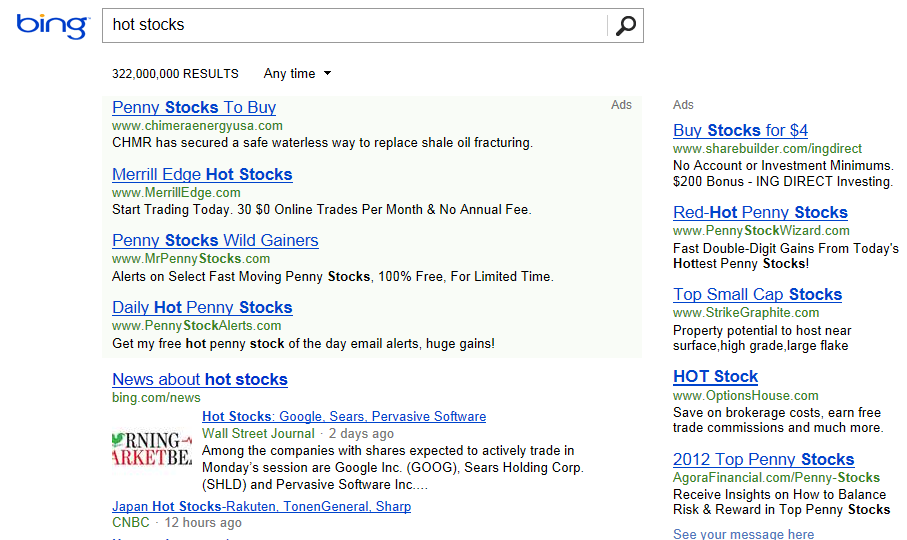Click www.chimeraenergyusa.com URL text
This screenshot has height=540, width=907.
tap(197, 126)
